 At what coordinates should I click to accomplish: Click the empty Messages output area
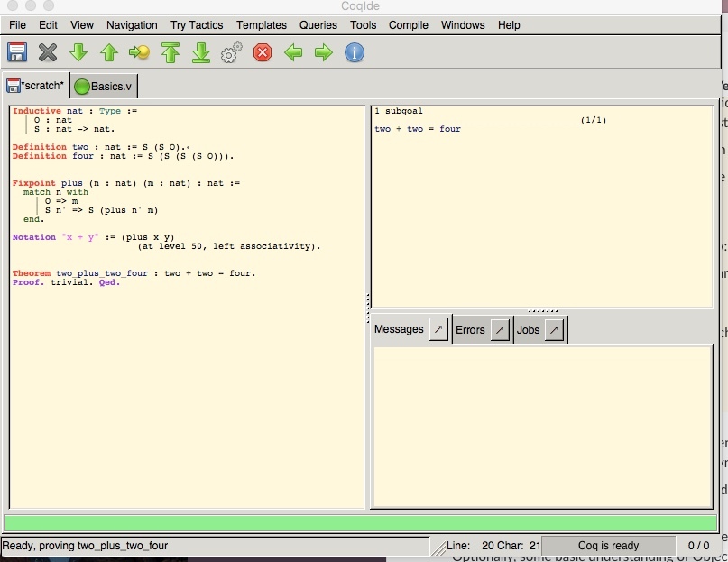click(542, 427)
